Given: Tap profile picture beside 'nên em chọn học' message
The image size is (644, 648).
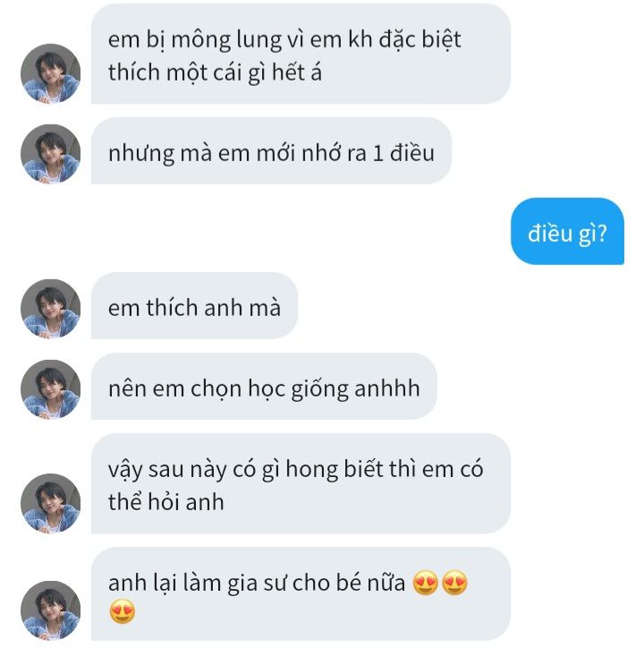Looking at the screenshot, I should [50, 389].
